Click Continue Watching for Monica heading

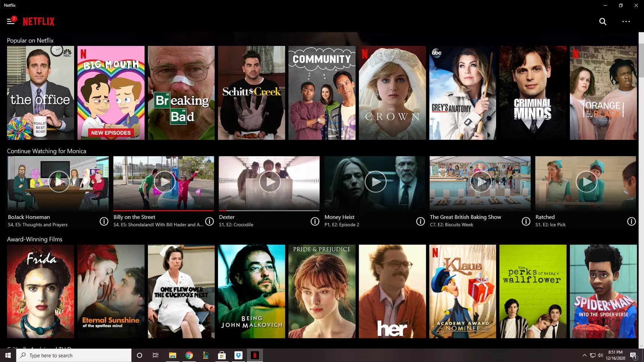[47, 151]
